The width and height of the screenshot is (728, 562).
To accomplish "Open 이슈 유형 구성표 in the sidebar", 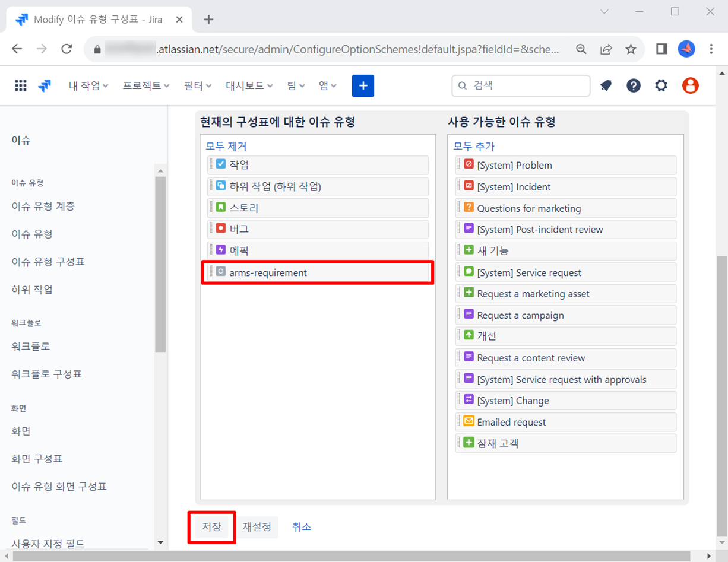I will [x=48, y=262].
